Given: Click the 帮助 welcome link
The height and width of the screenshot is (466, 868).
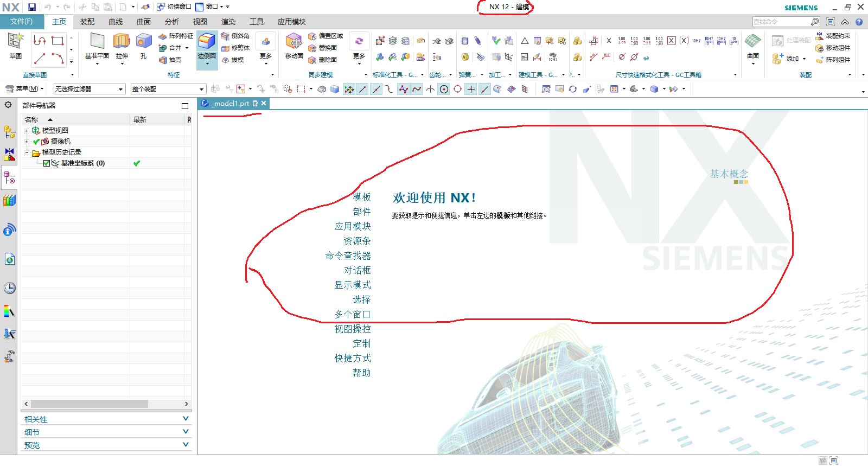Looking at the screenshot, I should click(362, 373).
